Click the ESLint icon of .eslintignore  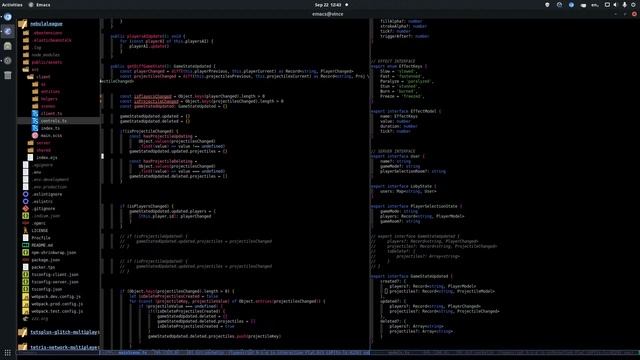point(26,194)
